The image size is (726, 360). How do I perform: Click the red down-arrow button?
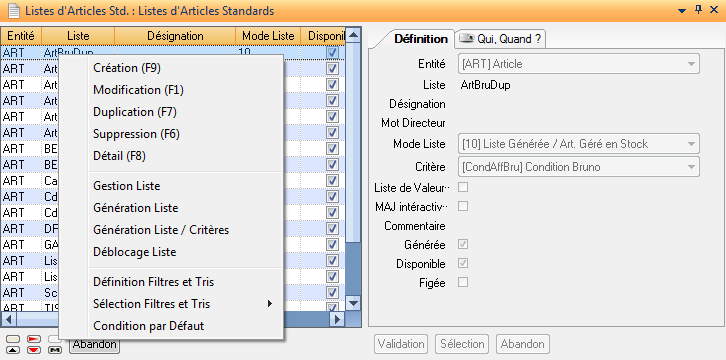34,350
